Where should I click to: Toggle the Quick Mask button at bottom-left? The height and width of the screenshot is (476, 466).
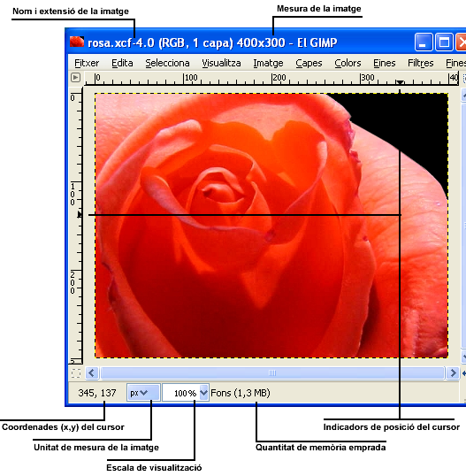click(x=76, y=373)
